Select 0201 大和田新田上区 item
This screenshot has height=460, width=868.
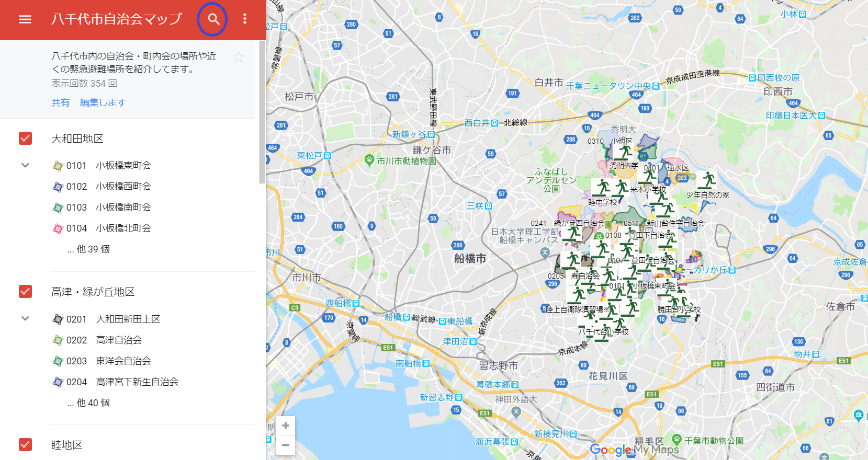click(107, 319)
